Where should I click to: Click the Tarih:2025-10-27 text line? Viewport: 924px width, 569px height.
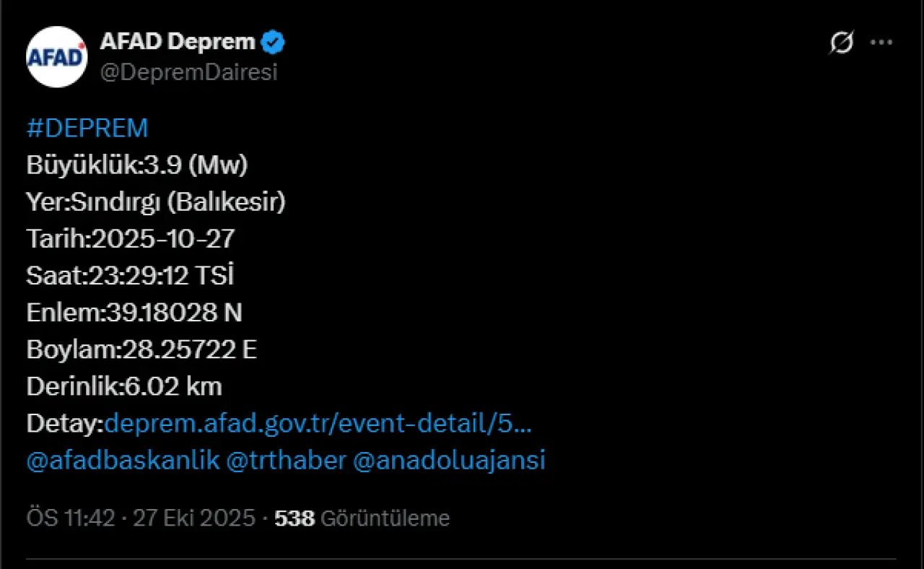[131, 239]
